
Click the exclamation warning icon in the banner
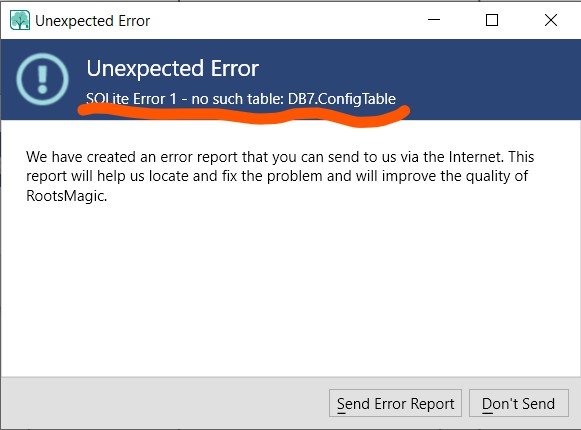42,79
